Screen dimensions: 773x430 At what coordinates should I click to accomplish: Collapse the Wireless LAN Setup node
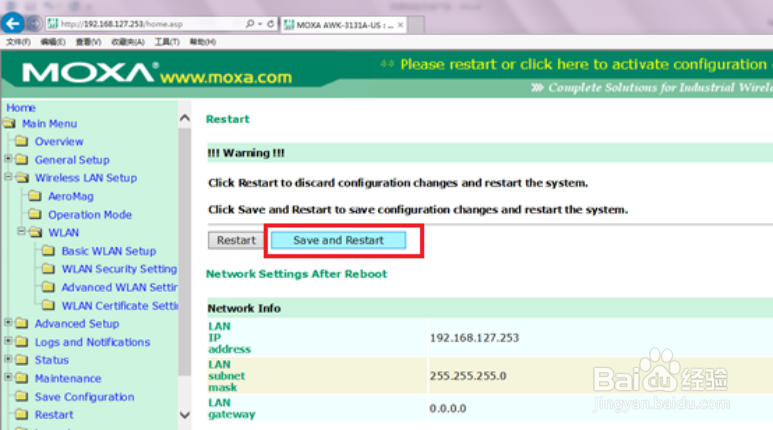8,176
